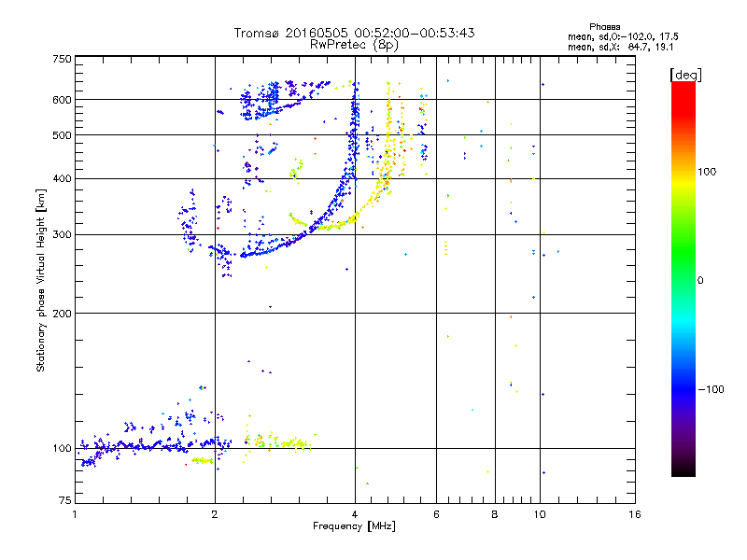Image resolution: width=747 pixels, height=560 pixels.
Task: Click the x-axis '10' tick label
Action: [540, 514]
